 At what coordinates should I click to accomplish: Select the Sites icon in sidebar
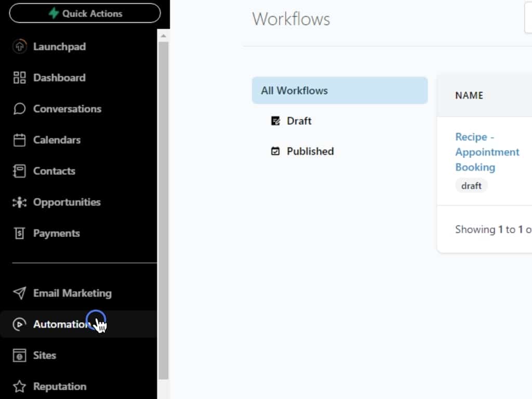19,356
